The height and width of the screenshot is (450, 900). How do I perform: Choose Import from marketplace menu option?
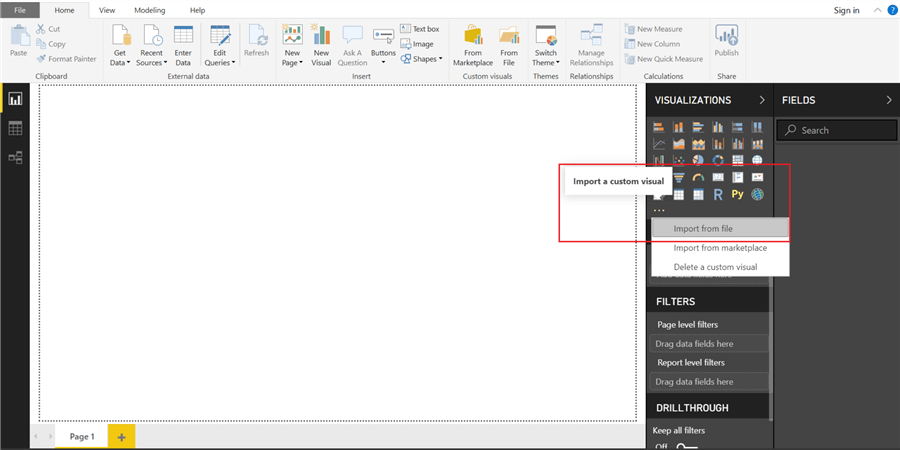(x=720, y=248)
